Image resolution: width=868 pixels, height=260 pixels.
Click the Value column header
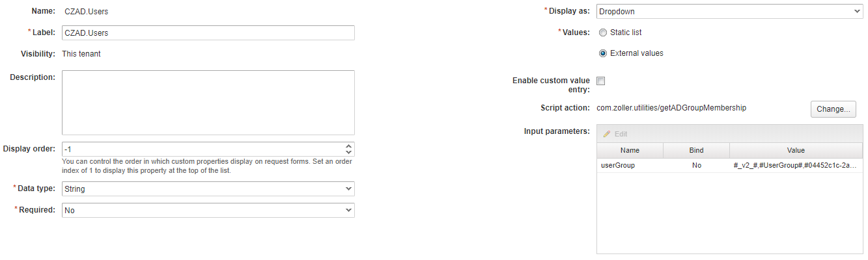[796, 150]
